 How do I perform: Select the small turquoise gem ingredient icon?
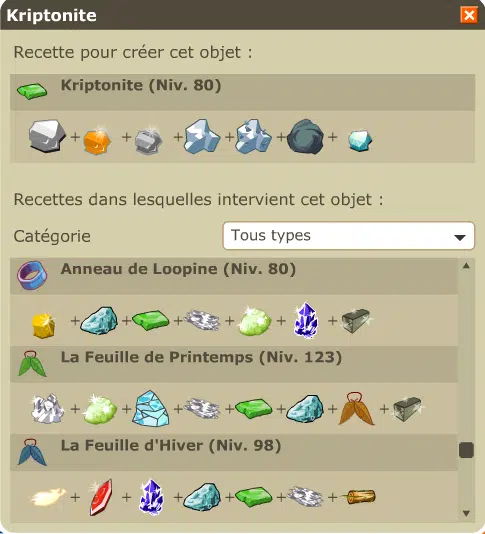pyautogui.click(x=360, y=140)
